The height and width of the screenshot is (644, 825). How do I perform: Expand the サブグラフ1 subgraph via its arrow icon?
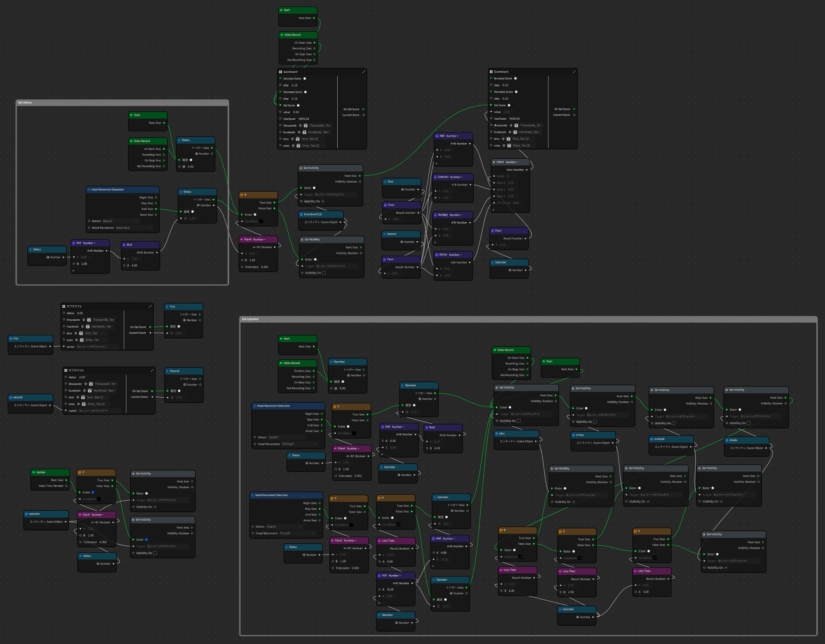coord(150,306)
